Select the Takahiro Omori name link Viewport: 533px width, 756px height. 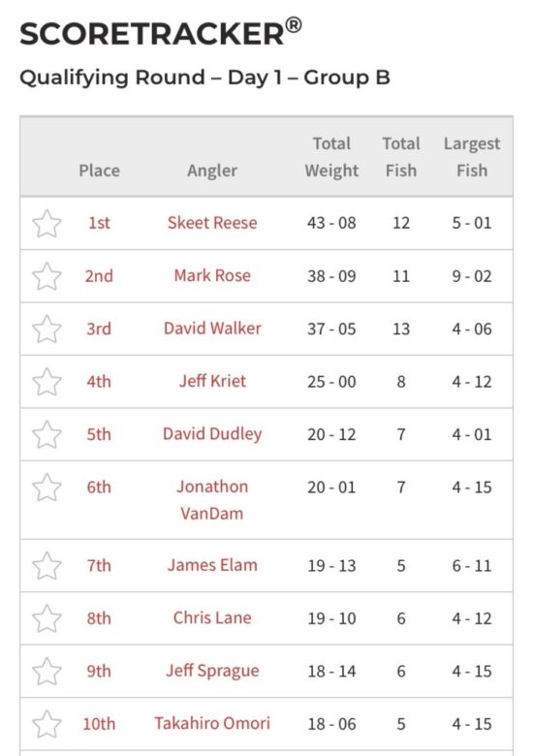(x=212, y=723)
